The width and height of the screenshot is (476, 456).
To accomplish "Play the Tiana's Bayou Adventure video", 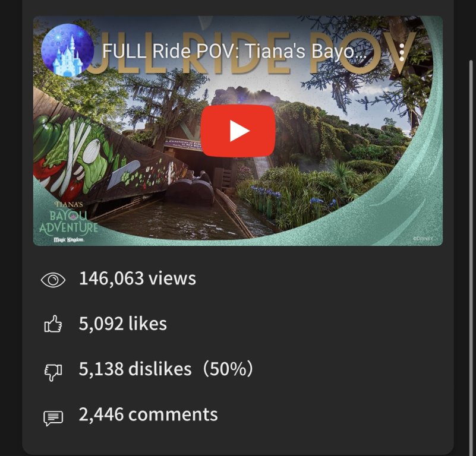I will coord(238,131).
